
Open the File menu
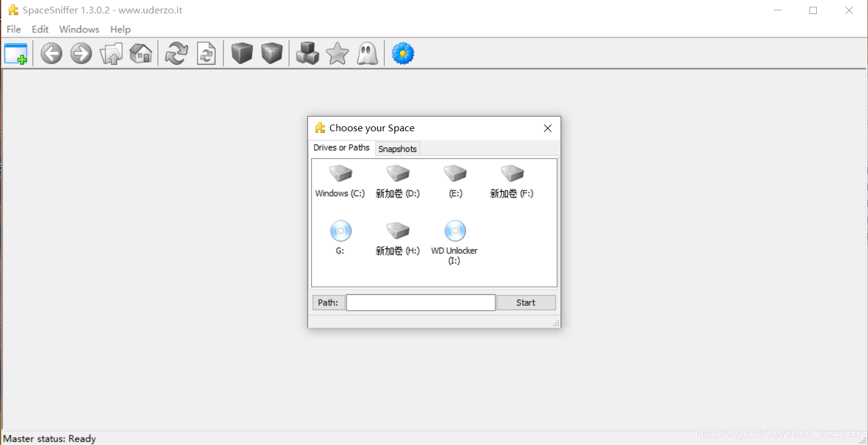coord(13,29)
